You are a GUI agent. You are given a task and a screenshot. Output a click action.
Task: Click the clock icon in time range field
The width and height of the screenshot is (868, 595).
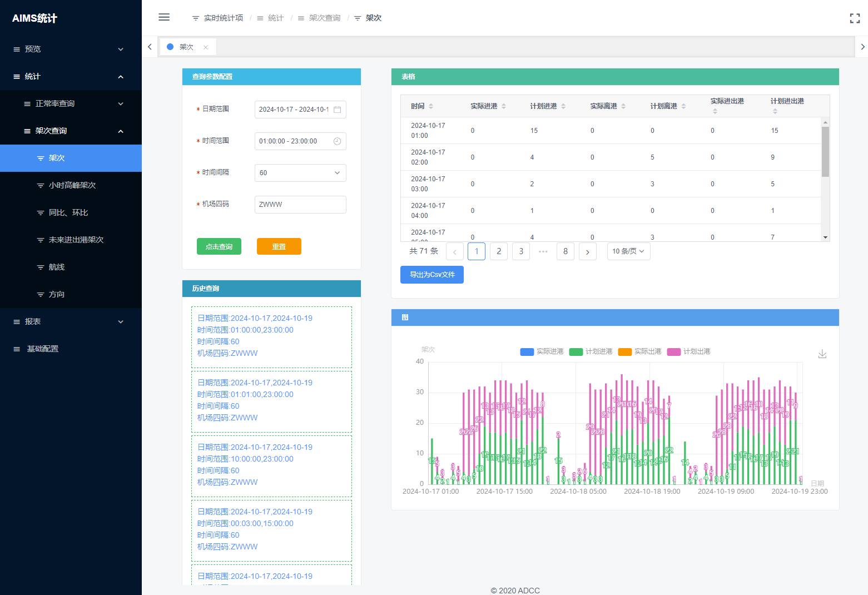[337, 141]
